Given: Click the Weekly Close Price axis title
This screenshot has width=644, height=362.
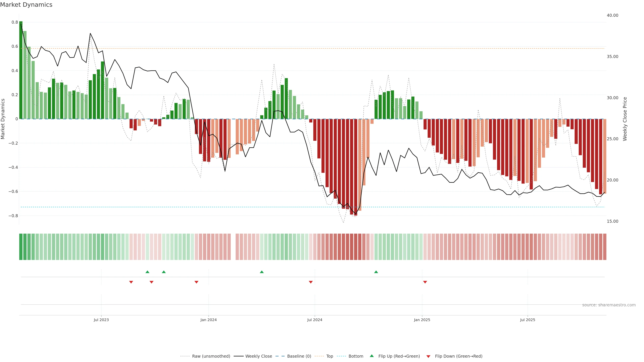Looking at the screenshot, I should tap(625, 119).
